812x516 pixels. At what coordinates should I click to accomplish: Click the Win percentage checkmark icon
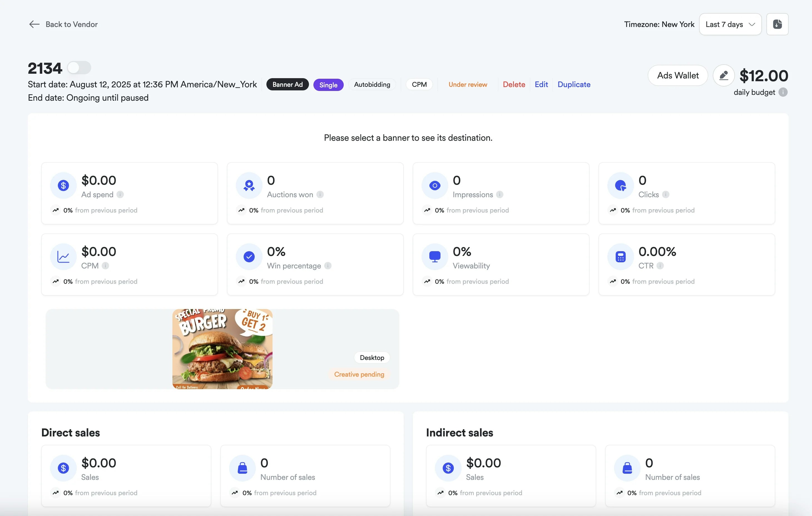point(249,256)
